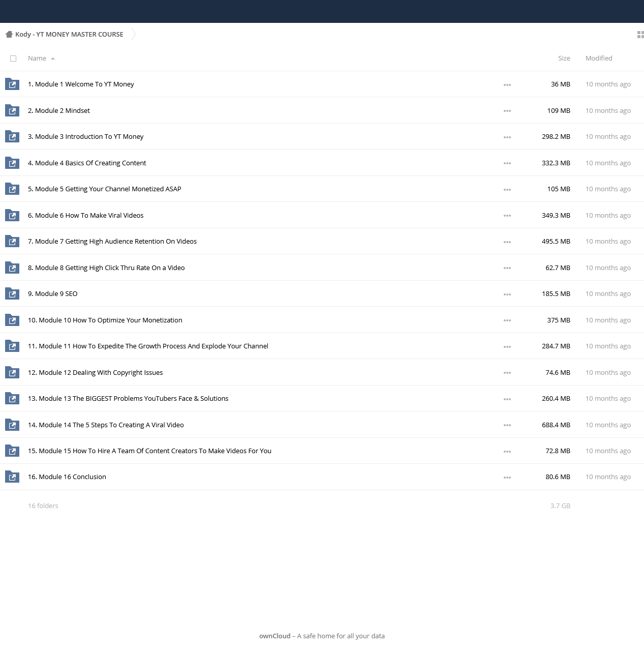
Task: Show the actions ellipsis for Module 12
Action: click(x=507, y=373)
